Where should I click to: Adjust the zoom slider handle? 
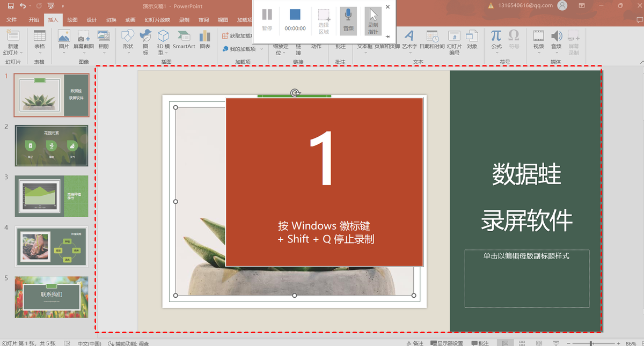coord(591,343)
